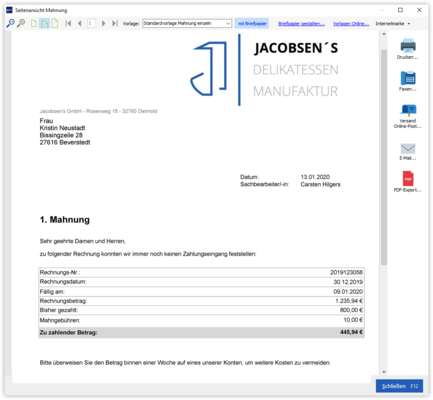Jump to the first page
The height and width of the screenshot is (400, 433).
click(68, 23)
